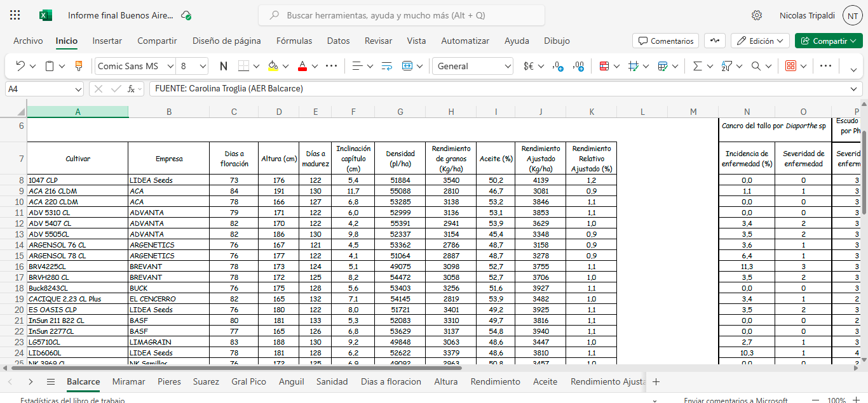This screenshot has width=868, height=403.
Task: Click the Excel logo icon
Action: click(45, 15)
